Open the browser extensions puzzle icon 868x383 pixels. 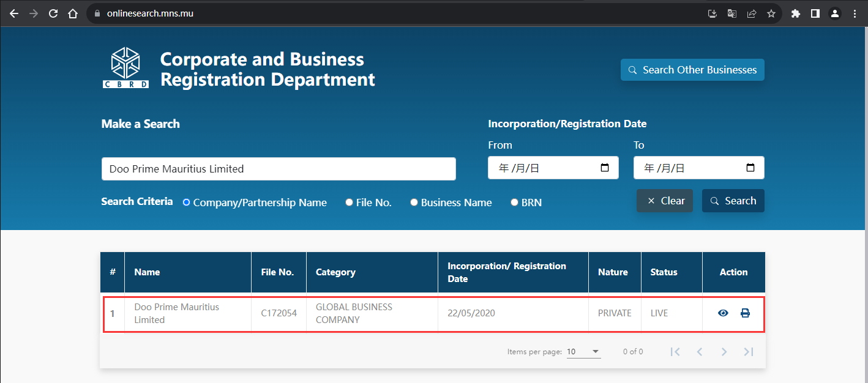click(796, 13)
